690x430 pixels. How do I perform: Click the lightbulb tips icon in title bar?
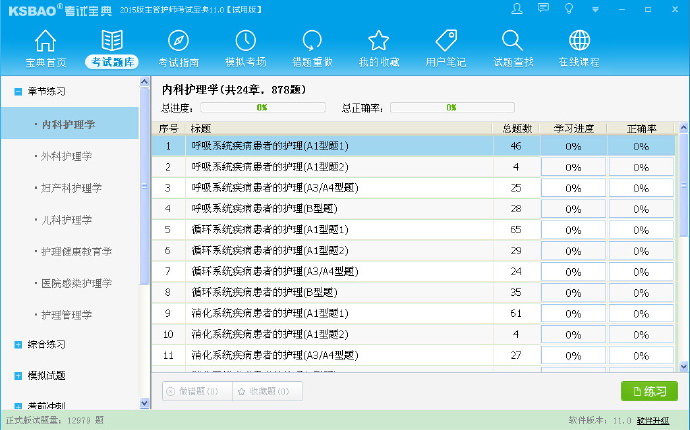(x=569, y=9)
